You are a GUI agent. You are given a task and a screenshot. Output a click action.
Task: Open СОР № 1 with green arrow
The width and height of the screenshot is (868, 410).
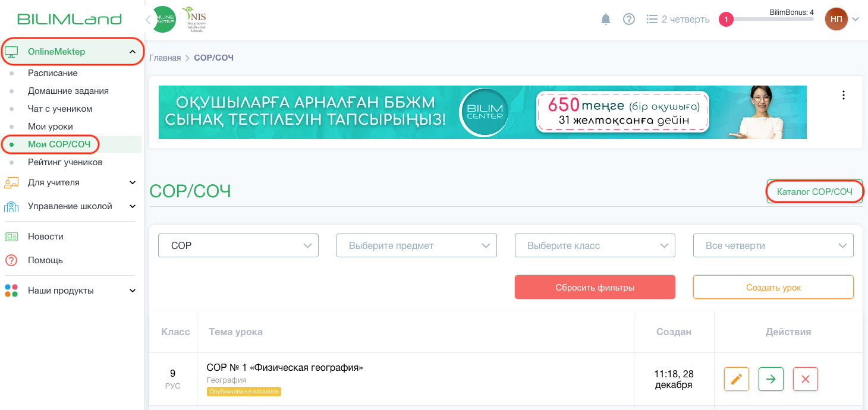coord(771,379)
